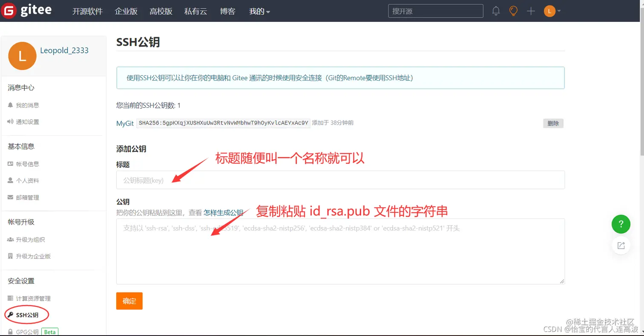Open 升级为企业版 in sidebar
Viewport: 644px width, 336px height.
(33, 256)
